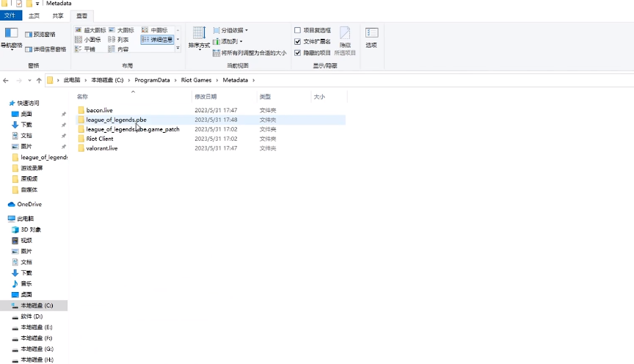Switch to the 共享 (Share) ribbon tab
This screenshot has height=364, width=634.
[58, 15]
